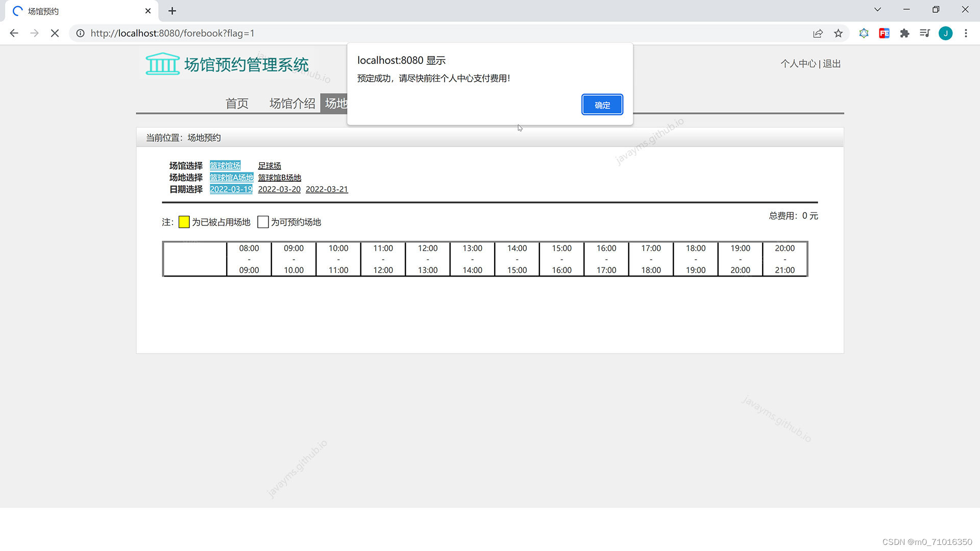
Task: Open a new browser tab
Action: pyautogui.click(x=172, y=11)
